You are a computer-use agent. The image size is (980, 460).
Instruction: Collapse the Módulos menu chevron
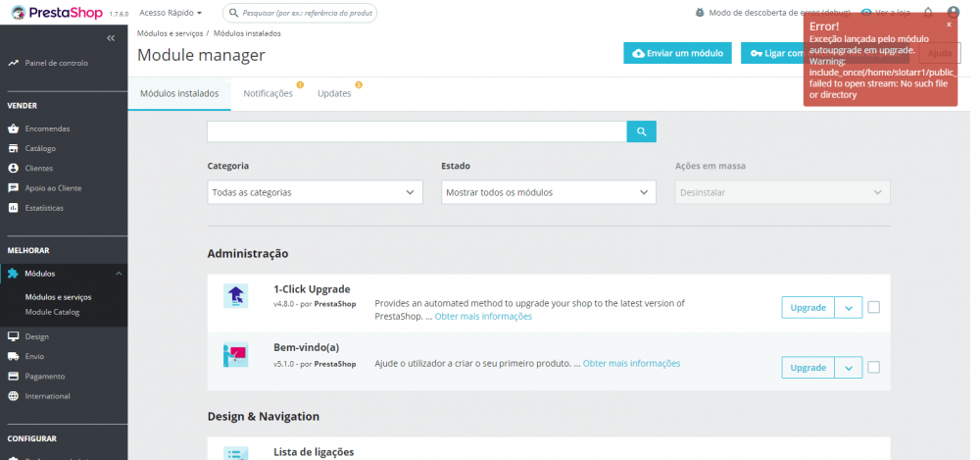tap(119, 274)
